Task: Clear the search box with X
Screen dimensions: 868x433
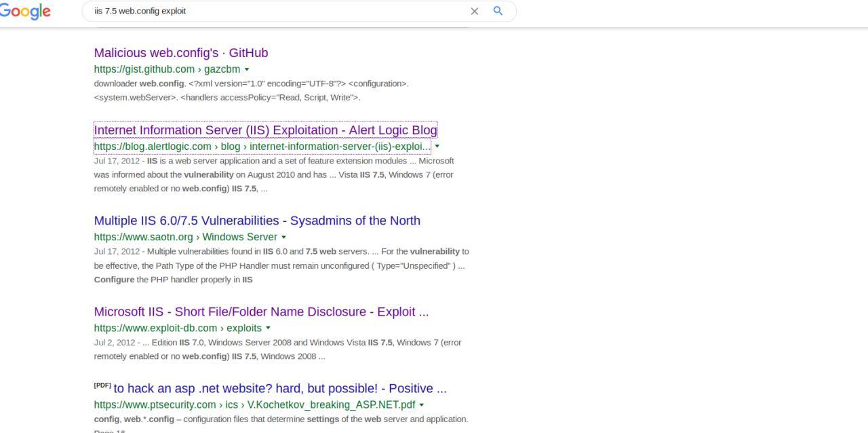Action: click(474, 12)
